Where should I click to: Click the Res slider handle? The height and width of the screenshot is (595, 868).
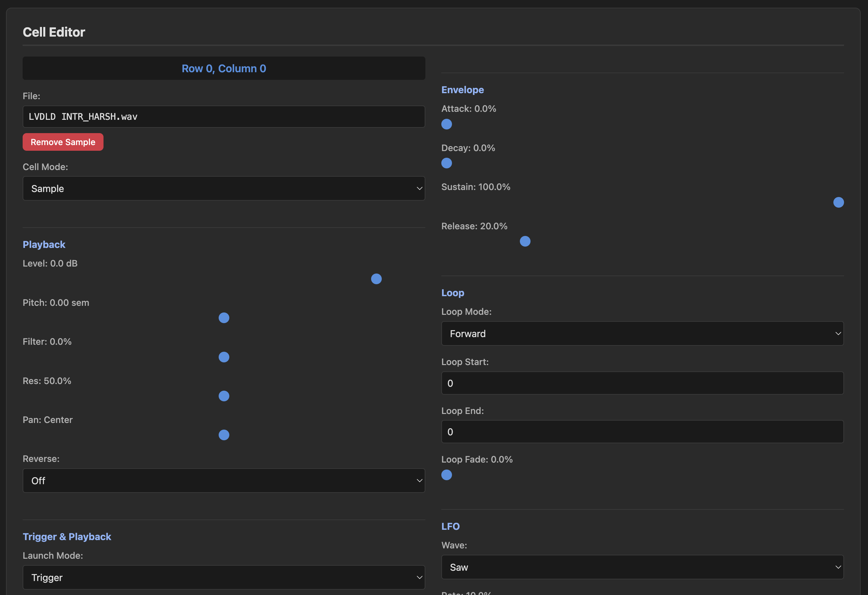[224, 396]
